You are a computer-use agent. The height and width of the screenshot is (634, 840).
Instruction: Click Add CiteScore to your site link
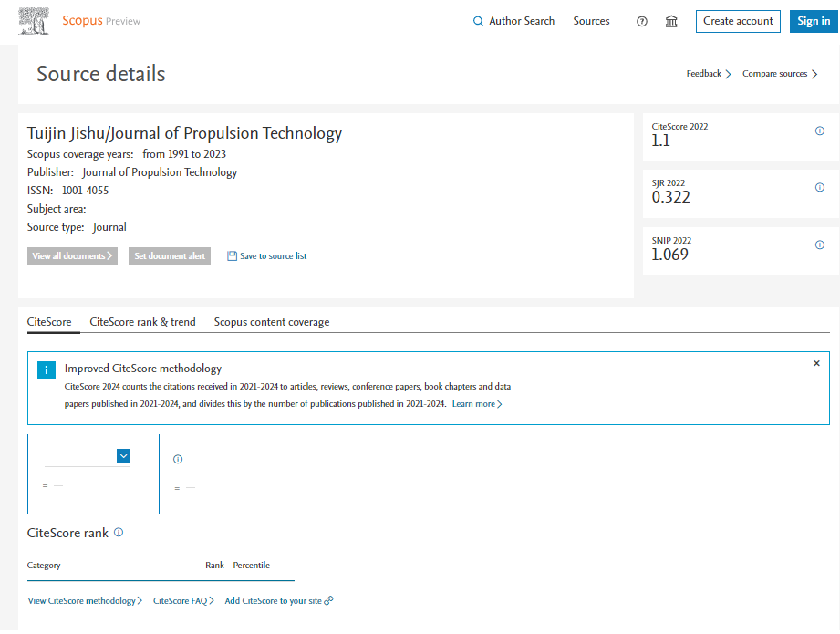pos(278,601)
